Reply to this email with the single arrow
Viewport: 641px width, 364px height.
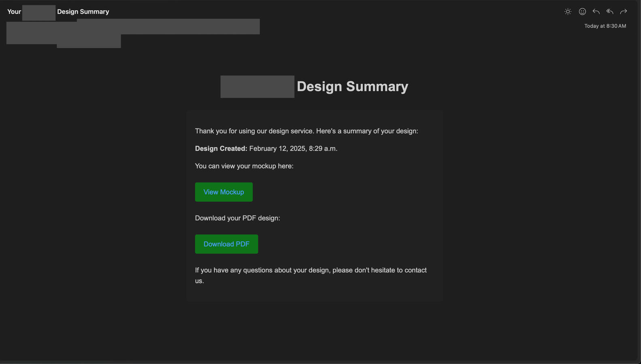[596, 12]
